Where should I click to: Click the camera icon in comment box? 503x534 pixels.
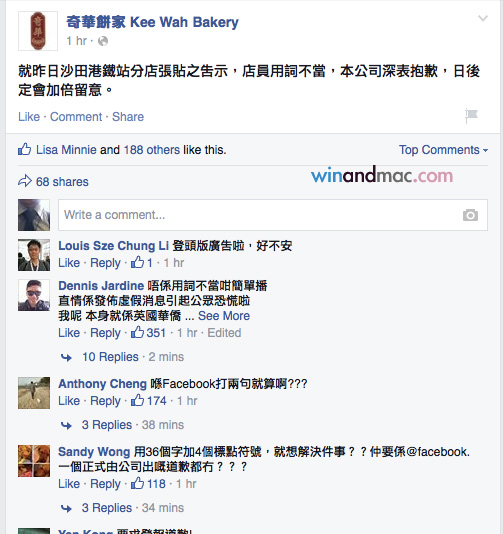(x=470, y=215)
